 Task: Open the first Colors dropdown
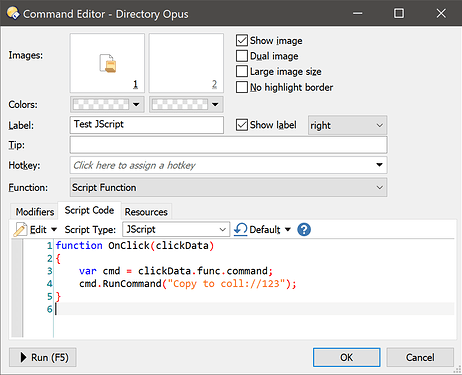pos(107,104)
